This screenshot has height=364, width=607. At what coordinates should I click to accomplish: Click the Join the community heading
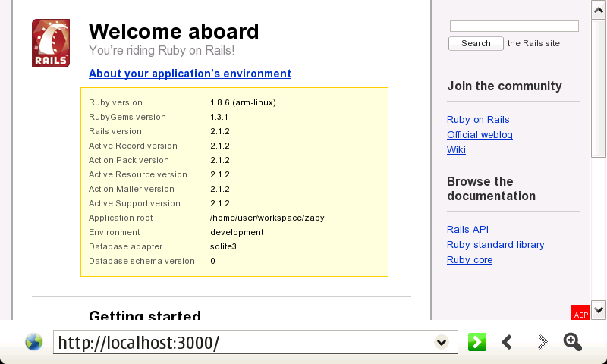click(x=505, y=86)
